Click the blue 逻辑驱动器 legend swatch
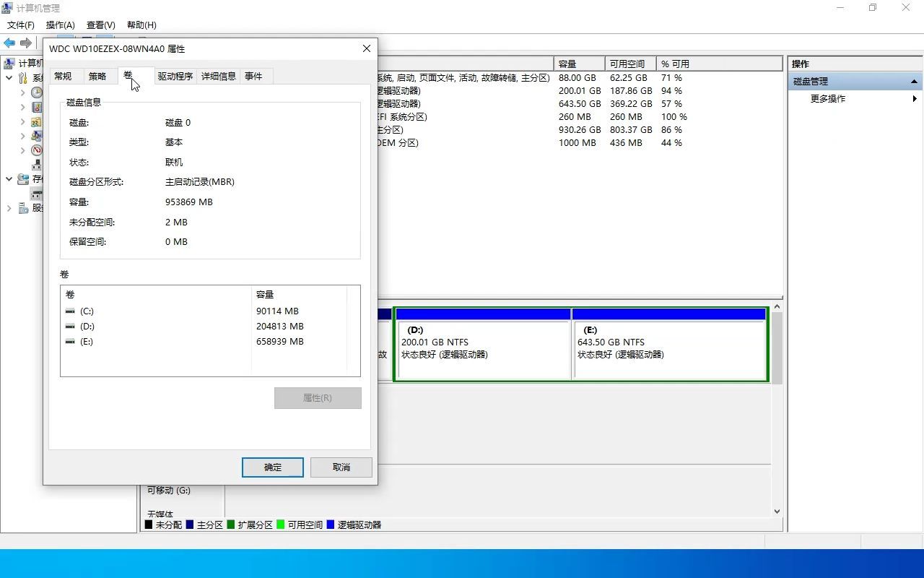The image size is (924, 578). coord(331,525)
